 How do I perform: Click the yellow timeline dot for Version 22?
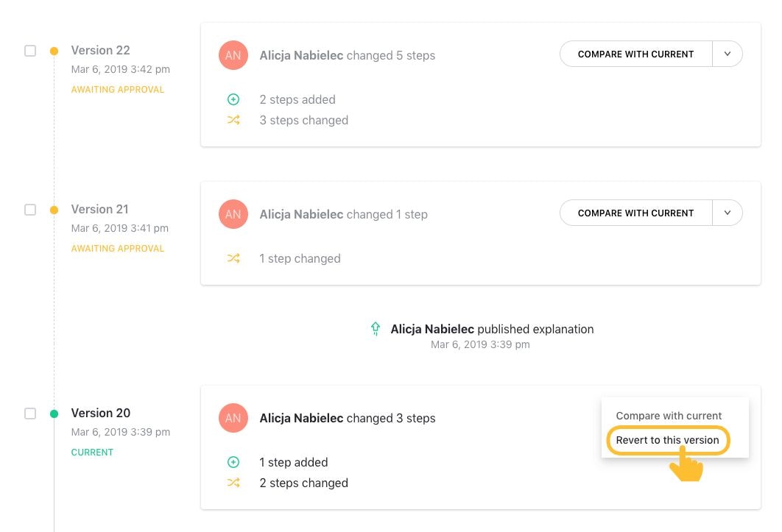coord(54,52)
